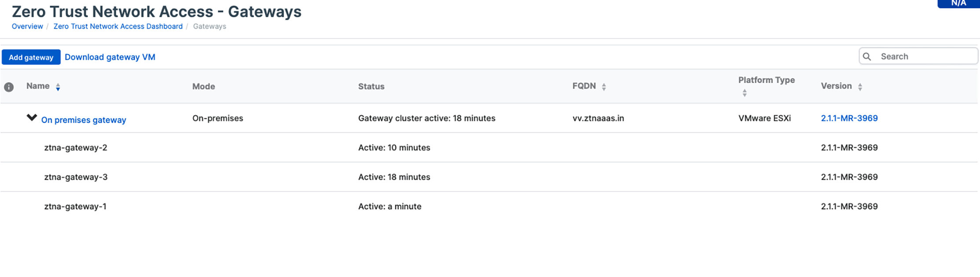This screenshot has height=277, width=980.
Task: Click the Status column header
Action: click(x=371, y=87)
